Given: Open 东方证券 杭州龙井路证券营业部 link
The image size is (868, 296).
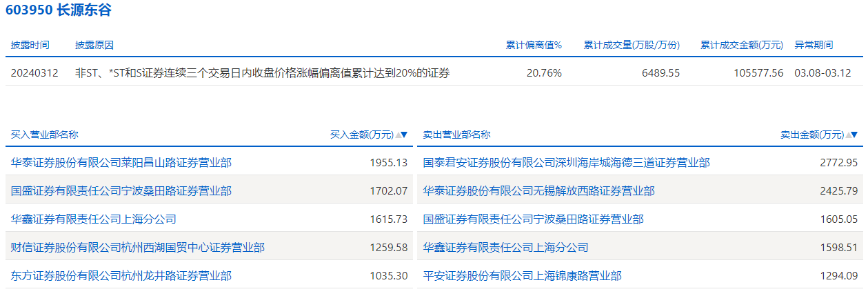Looking at the screenshot, I should [x=121, y=276].
